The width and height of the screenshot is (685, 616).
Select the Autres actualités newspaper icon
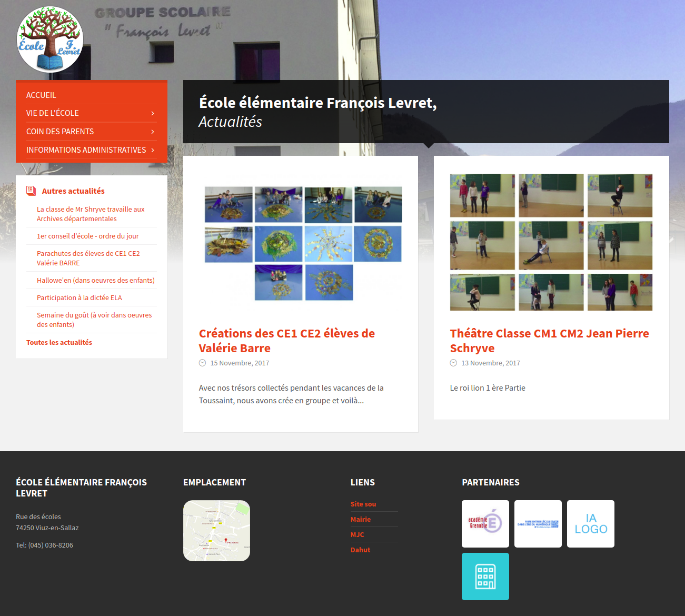tap(31, 191)
